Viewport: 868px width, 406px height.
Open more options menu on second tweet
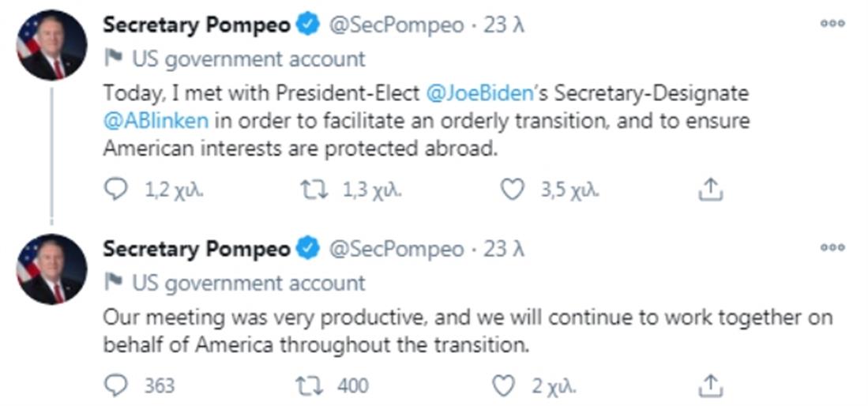(832, 248)
